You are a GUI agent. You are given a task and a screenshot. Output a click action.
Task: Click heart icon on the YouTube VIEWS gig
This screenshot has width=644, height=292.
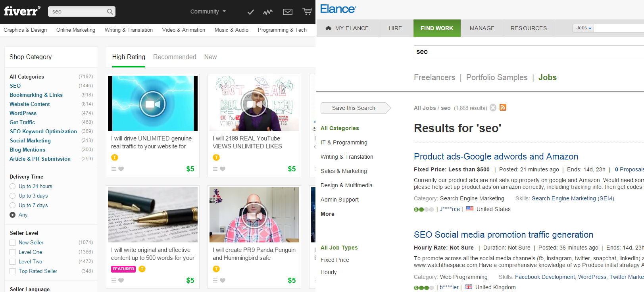[x=223, y=169]
